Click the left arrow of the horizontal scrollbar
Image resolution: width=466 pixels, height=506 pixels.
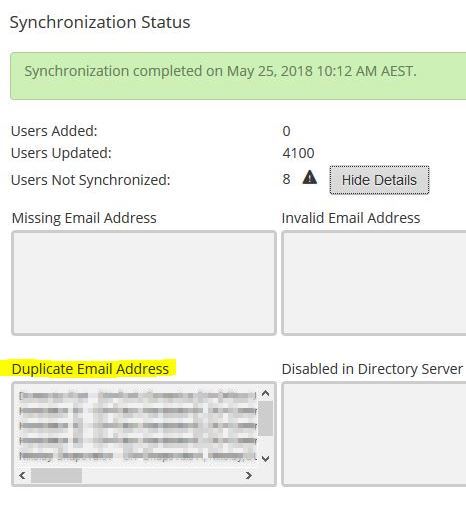pyautogui.click(x=22, y=475)
